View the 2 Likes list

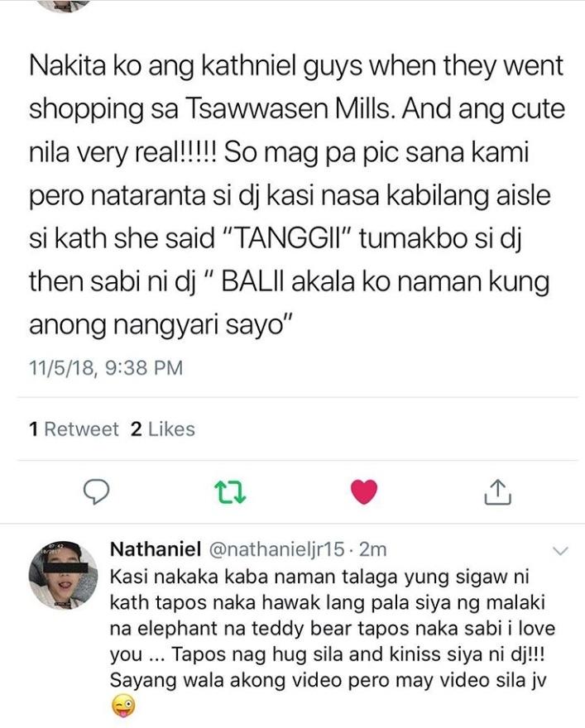[x=162, y=429]
